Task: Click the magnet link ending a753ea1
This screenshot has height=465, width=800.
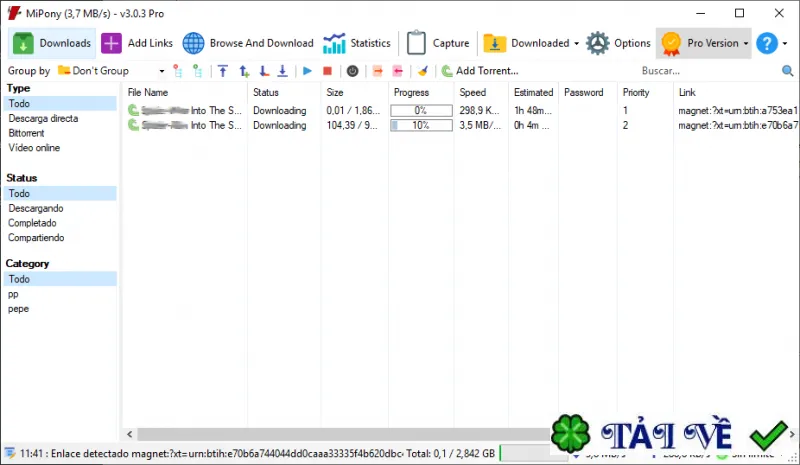Action: click(738, 111)
